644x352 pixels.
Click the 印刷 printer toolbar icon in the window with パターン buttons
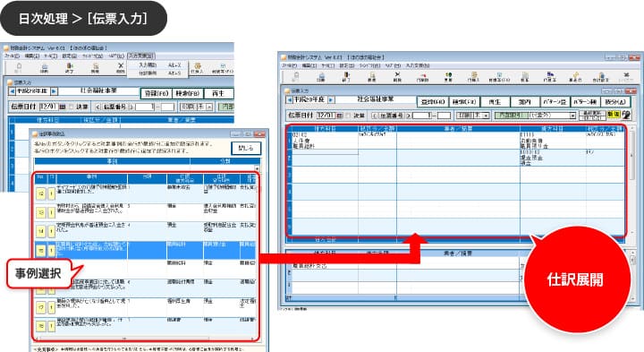pos(321,76)
